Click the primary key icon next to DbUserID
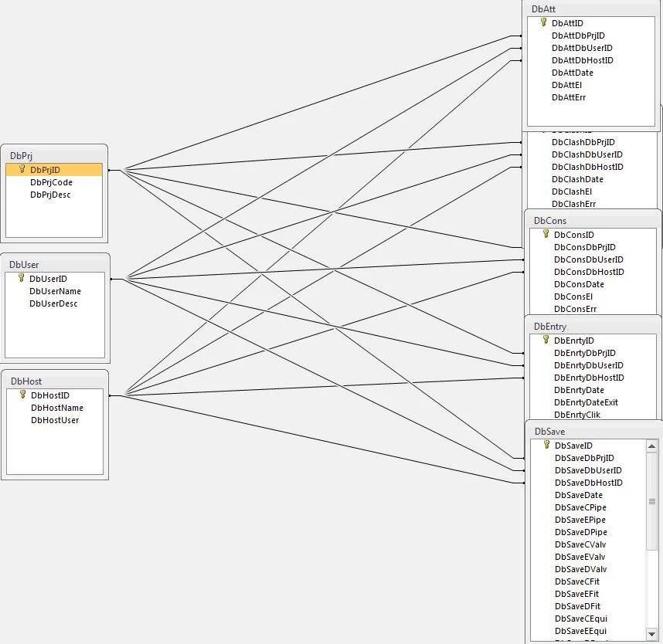Screen dimensions: 663x644 (22, 278)
